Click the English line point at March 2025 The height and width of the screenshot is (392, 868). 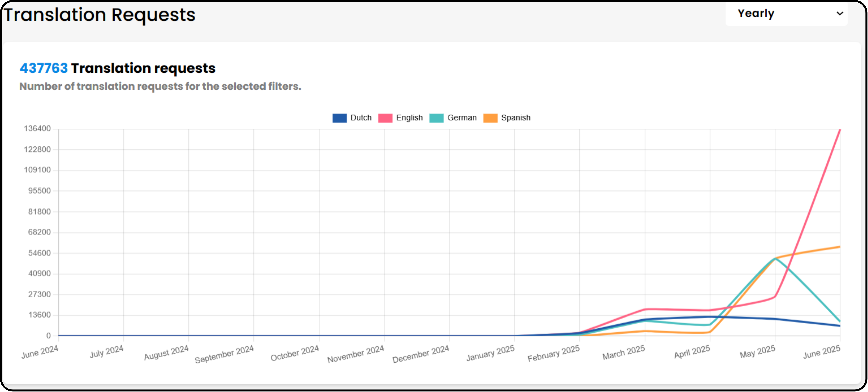click(x=645, y=309)
